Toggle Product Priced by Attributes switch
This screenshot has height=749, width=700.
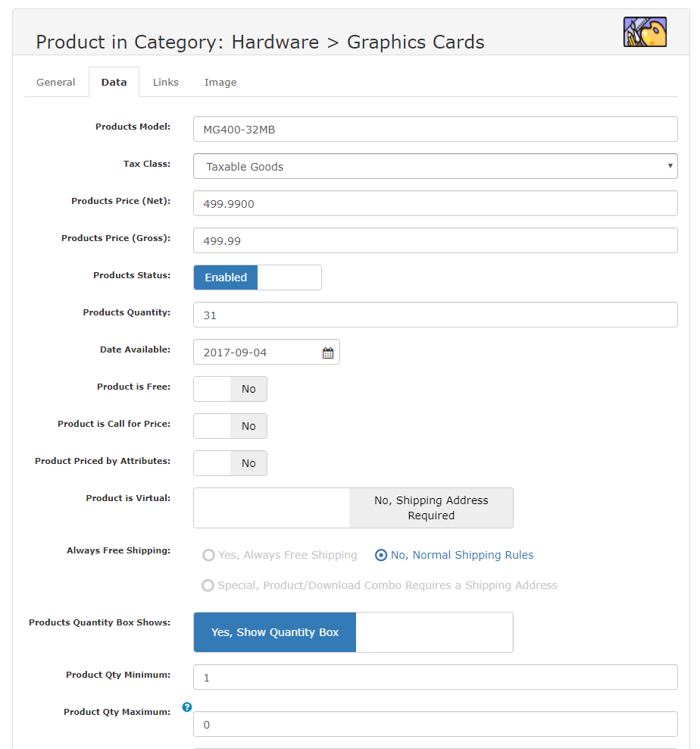point(230,463)
